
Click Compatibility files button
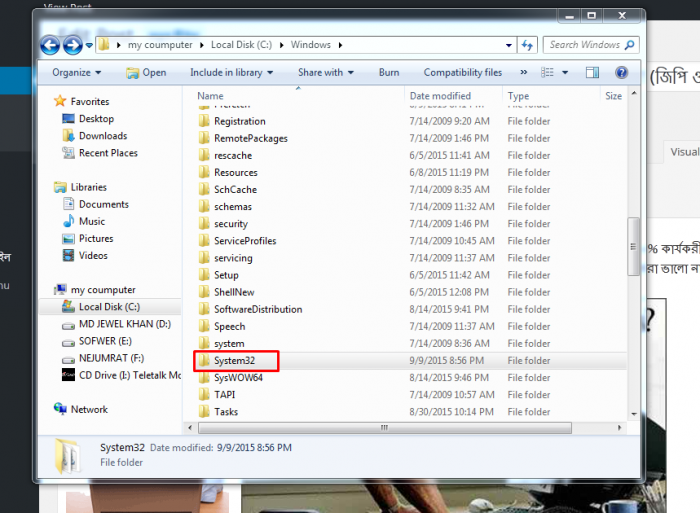click(x=462, y=72)
